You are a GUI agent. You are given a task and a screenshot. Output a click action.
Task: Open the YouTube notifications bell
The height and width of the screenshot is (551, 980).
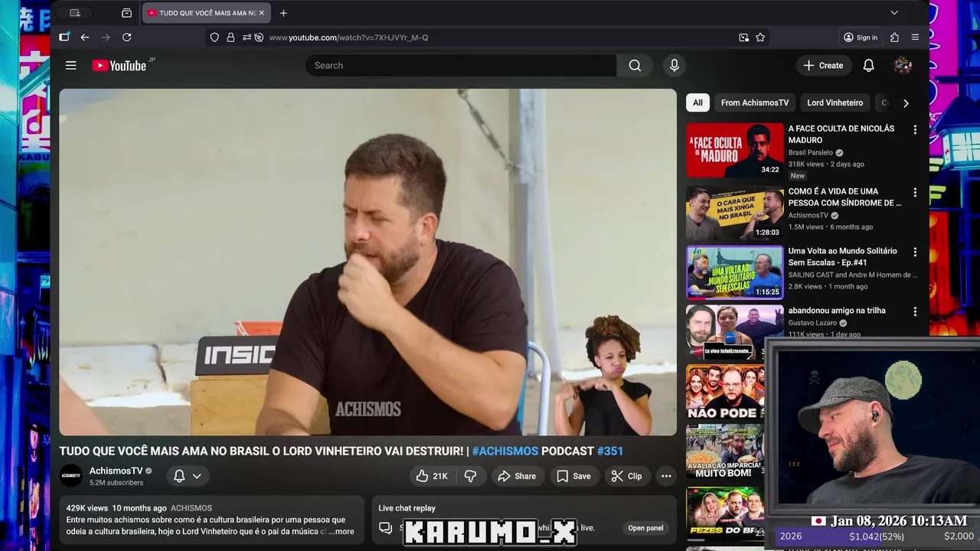pyautogui.click(x=868, y=66)
